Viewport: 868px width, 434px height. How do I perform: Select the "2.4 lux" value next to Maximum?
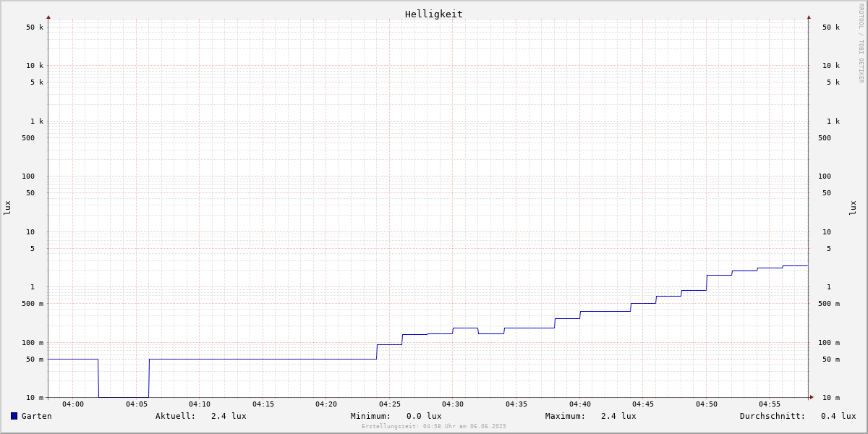click(x=618, y=416)
